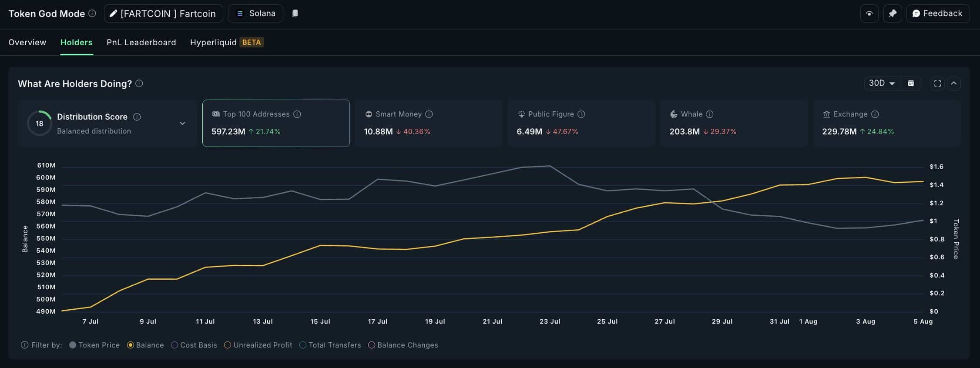This screenshot has height=368, width=980.
Task: Click the Token Price gray legend swatch
Action: (73, 345)
